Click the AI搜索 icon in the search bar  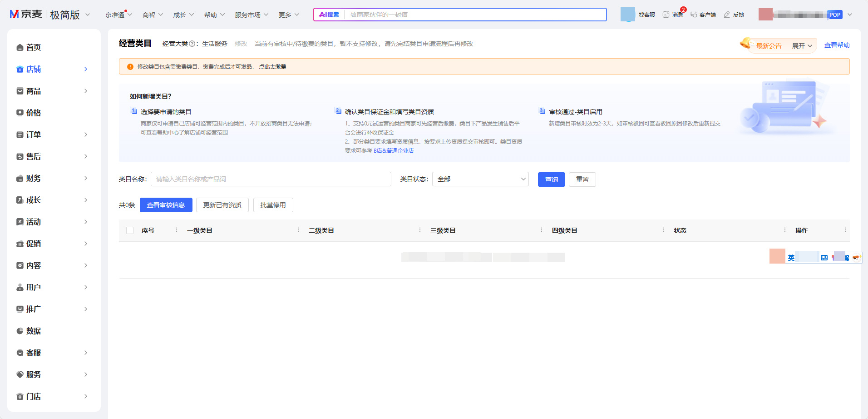tap(328, 14)
